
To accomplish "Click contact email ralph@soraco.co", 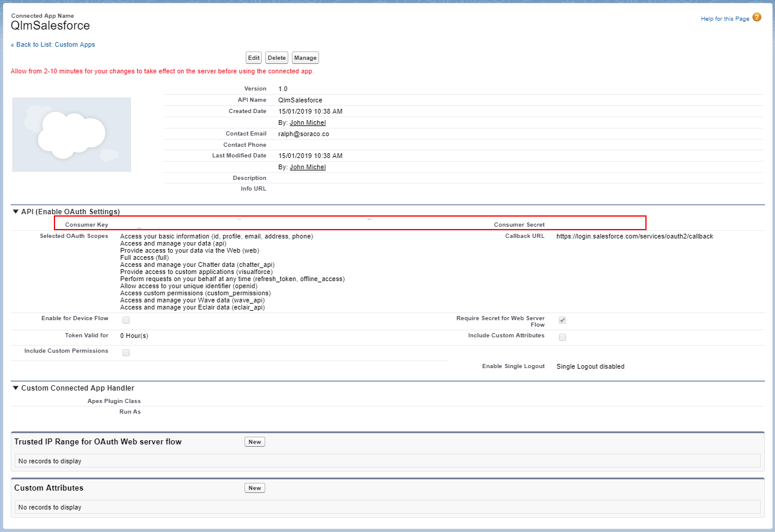I will click(304, 134).
